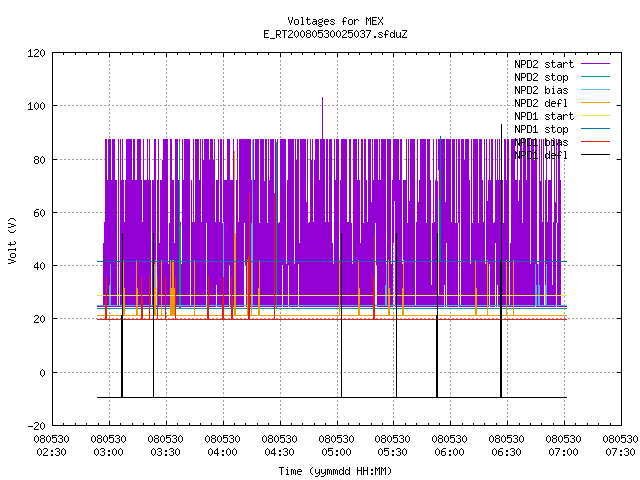640x480 pixels.
Task: Click the y-axis tick value 40
Action: [x=40, y=266]
